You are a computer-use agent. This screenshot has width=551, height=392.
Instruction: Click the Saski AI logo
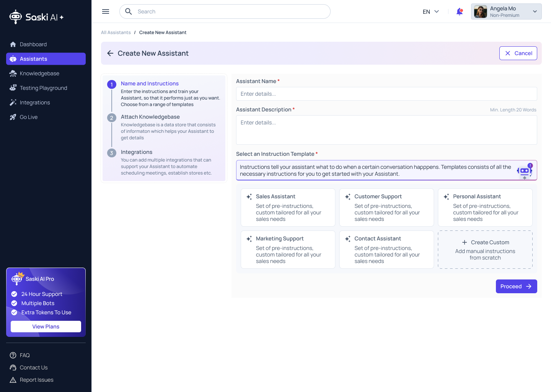(x=36, y=17)
